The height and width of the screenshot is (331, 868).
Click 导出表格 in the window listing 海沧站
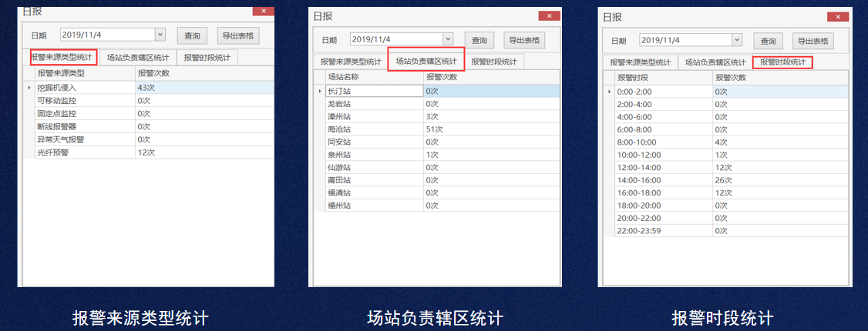point(524,41)
